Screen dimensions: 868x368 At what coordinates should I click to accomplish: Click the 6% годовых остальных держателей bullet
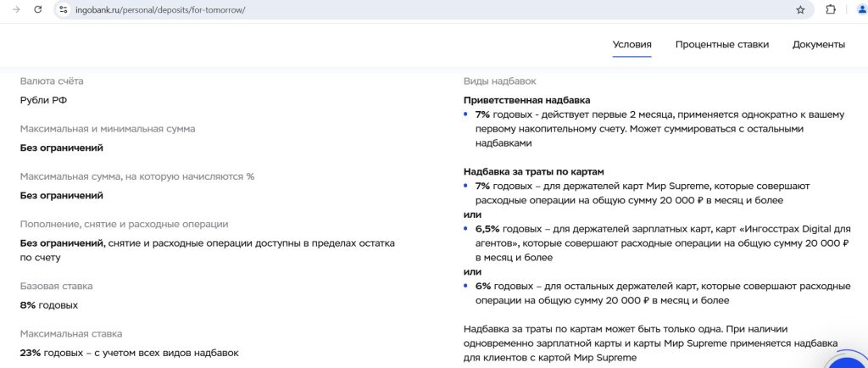663,293
